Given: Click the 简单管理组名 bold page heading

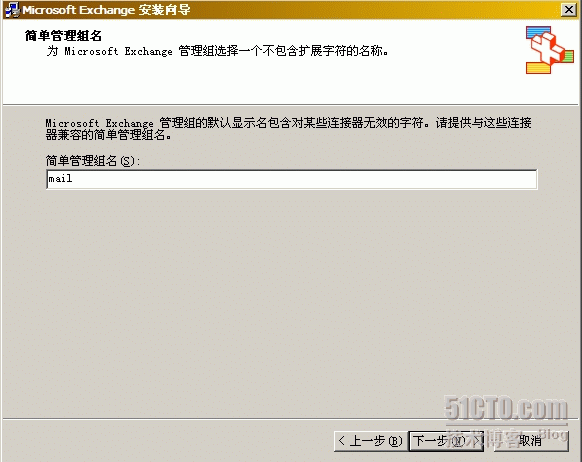Looking at the screenshot, I should pos(63,36).
